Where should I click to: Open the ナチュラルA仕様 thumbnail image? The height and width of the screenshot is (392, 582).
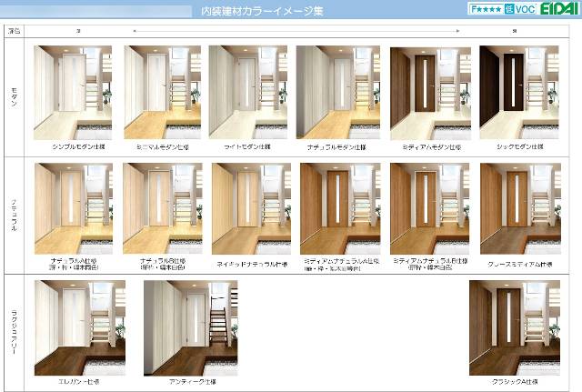coord(73,208)
